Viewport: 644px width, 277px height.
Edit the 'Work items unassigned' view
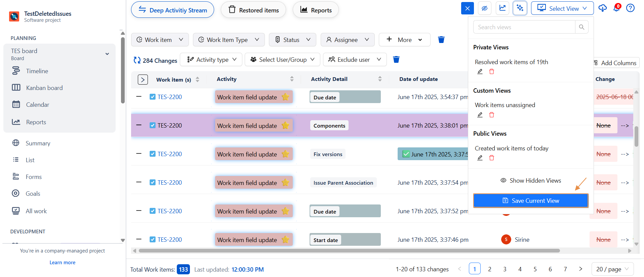point(480,115)
